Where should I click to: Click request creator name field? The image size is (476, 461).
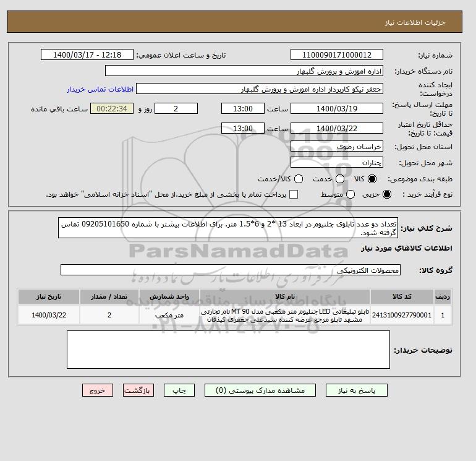tap(260, 89)
